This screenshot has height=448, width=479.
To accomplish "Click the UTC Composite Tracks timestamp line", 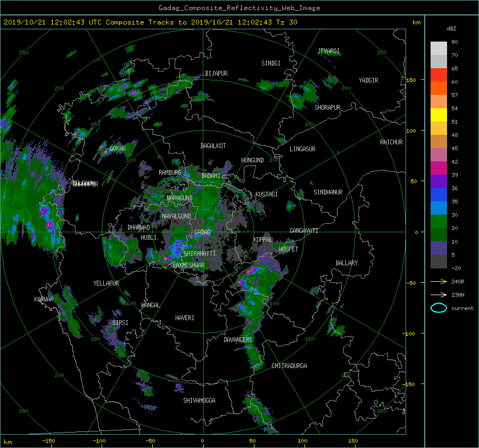I will tap(150, 22).
